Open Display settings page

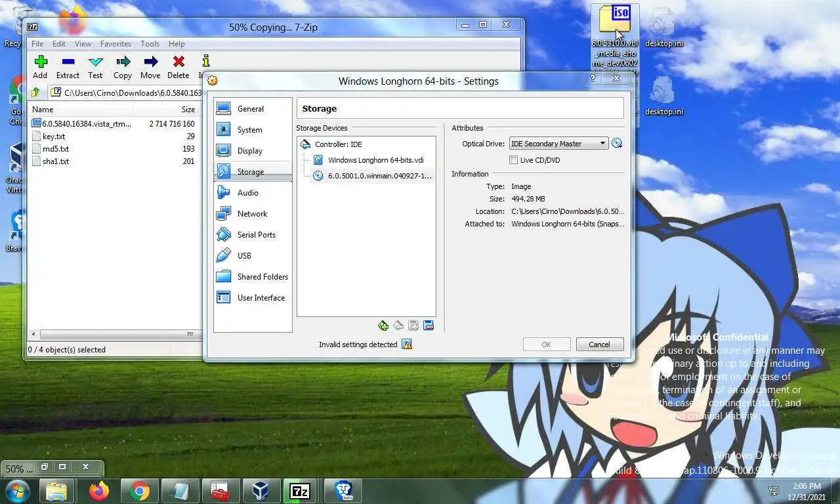[x=253, y=151]
